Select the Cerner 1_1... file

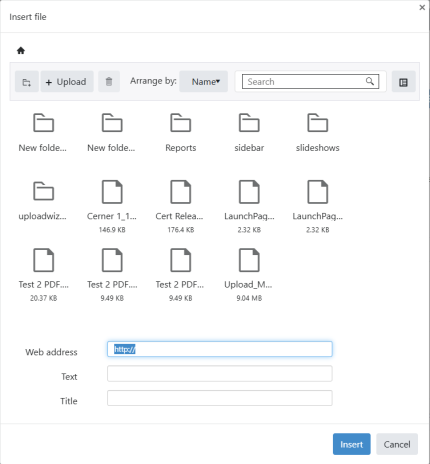tap(112, 207)
